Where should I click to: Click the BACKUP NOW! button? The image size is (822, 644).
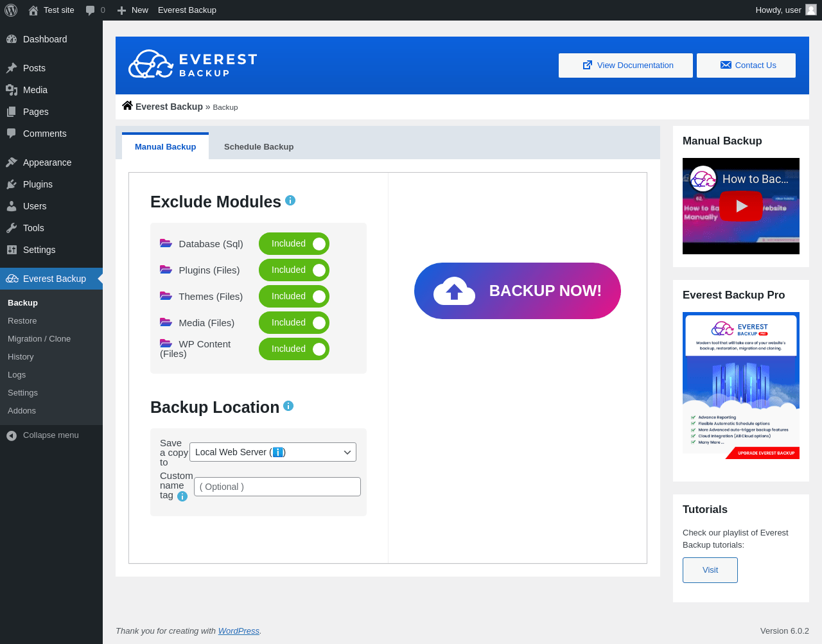[x=518, y=291]
